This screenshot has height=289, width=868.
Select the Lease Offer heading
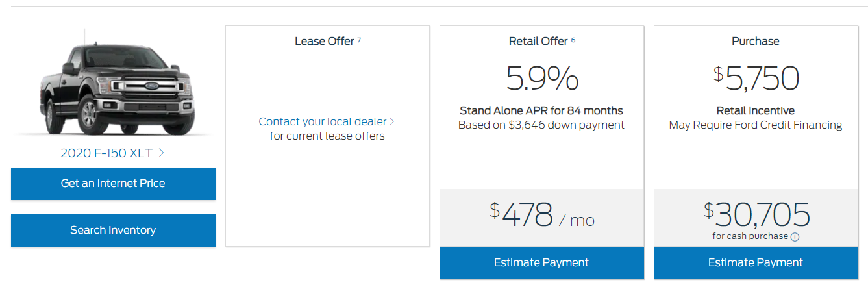coord(325,41)
